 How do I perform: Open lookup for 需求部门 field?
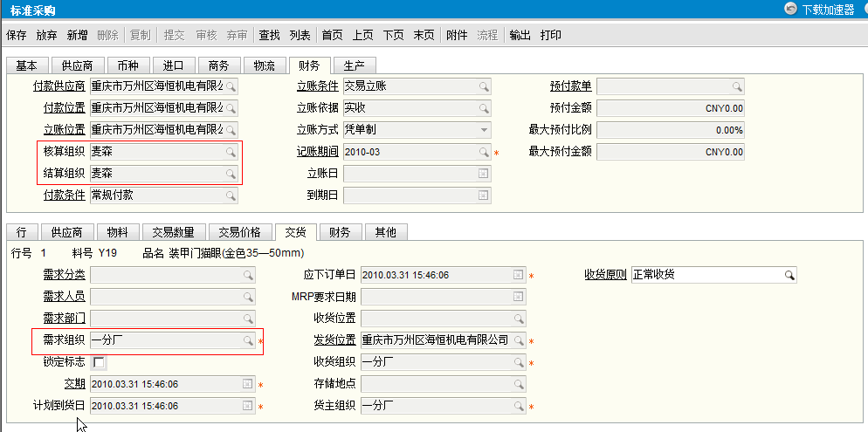coord(248,319)
